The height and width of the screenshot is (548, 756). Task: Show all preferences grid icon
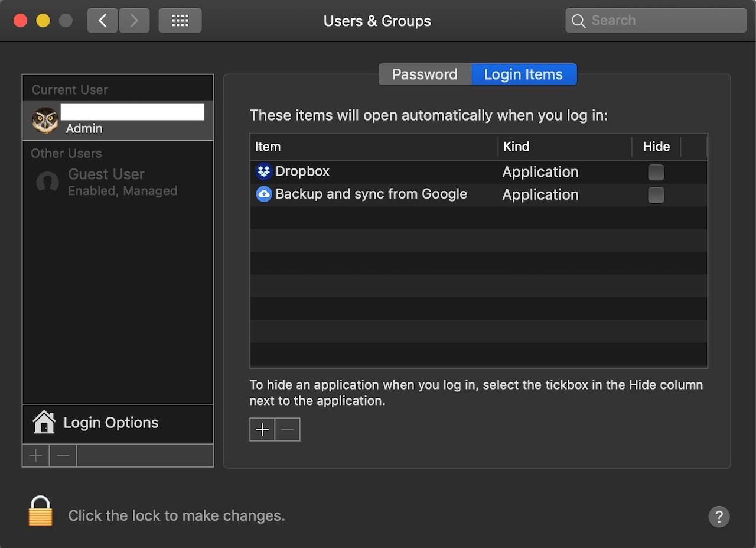coord(180,21)
